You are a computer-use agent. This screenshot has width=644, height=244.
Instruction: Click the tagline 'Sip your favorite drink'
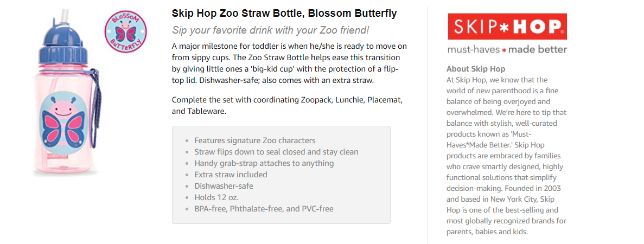coord(270,30)
